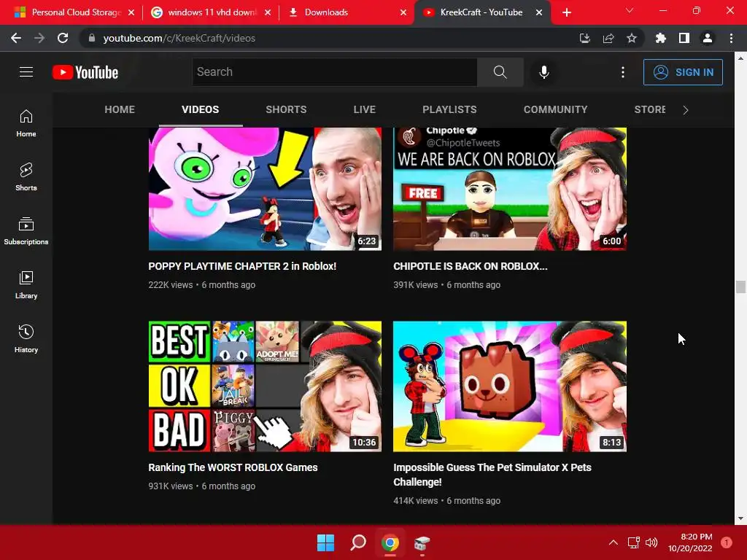View site lock information icon
This screenshot has width=747, height=560.
coord(92,38)
